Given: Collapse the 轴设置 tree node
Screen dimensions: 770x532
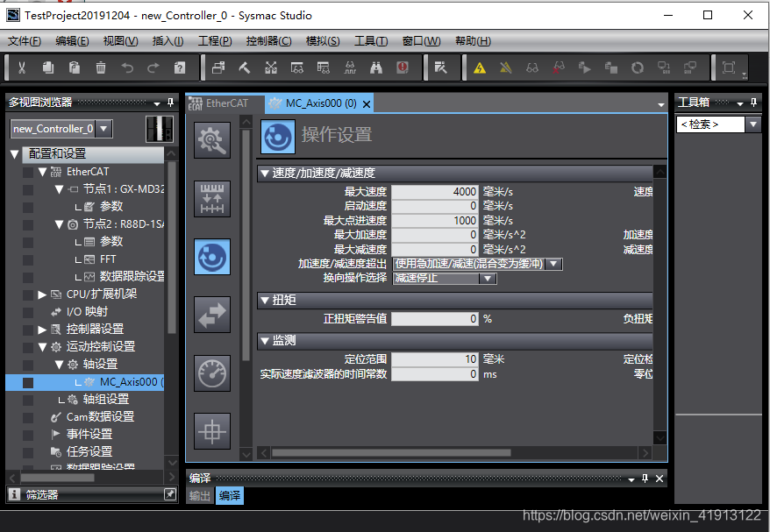Looking at the screenshot, I should click(60, 364).
